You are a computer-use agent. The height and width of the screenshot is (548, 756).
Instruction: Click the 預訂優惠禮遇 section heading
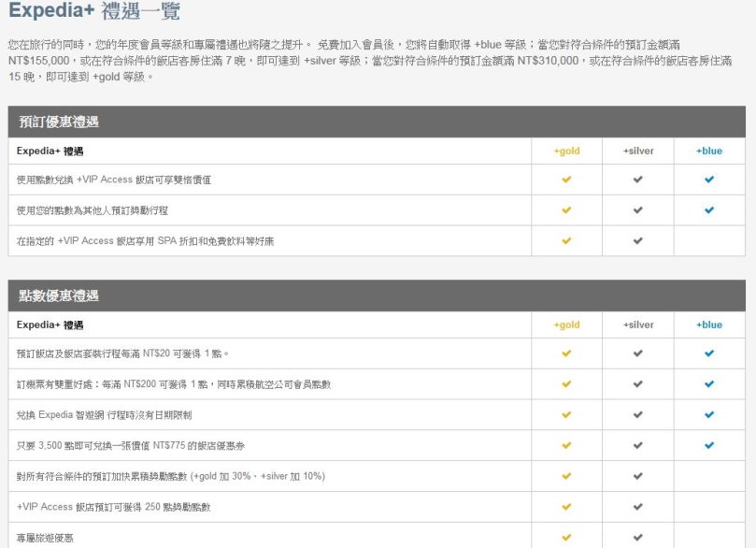(x=59, y=122)
